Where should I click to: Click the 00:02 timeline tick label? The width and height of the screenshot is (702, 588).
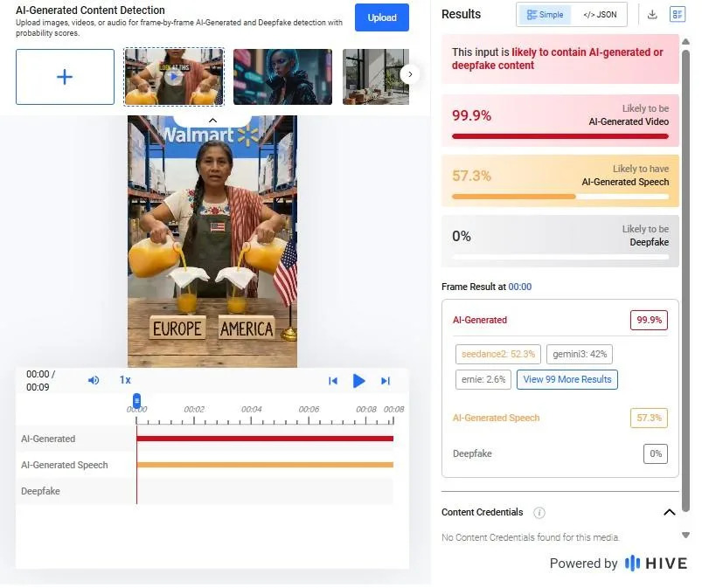tap(194, 409)
